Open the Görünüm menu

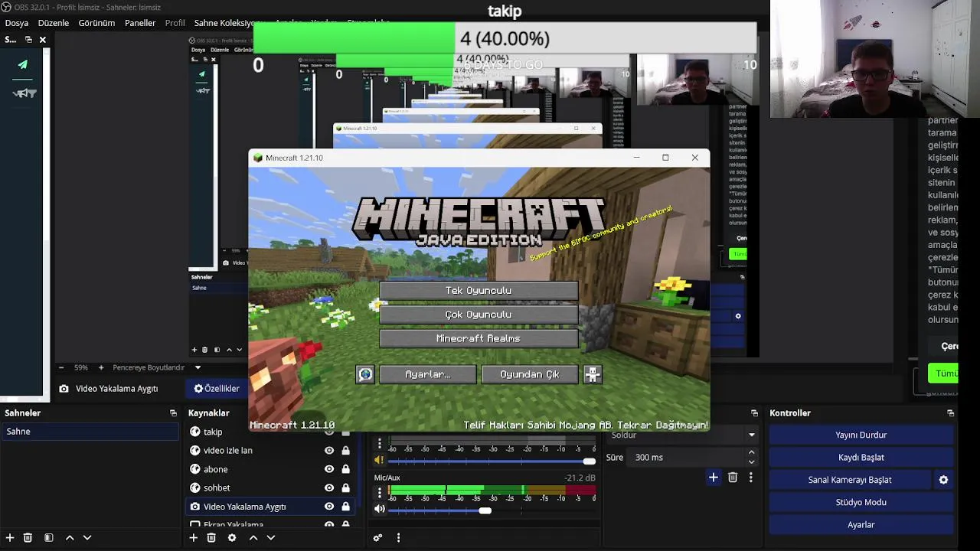tap(96, 23)
